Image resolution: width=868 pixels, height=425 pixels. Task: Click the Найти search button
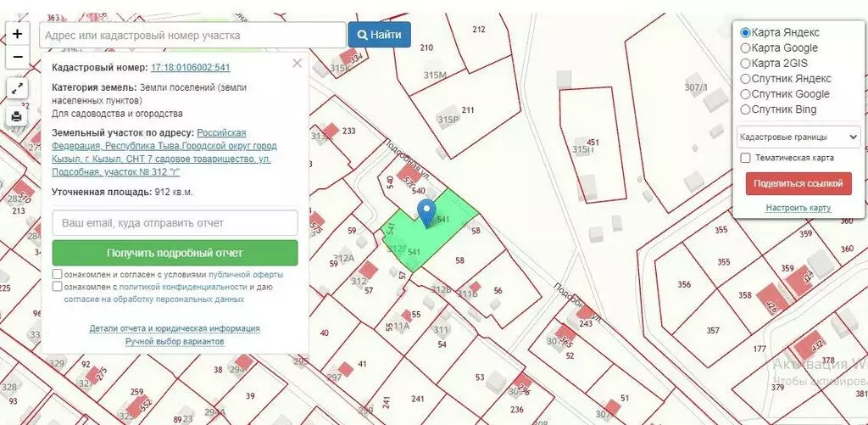click(x=379, y=35)
